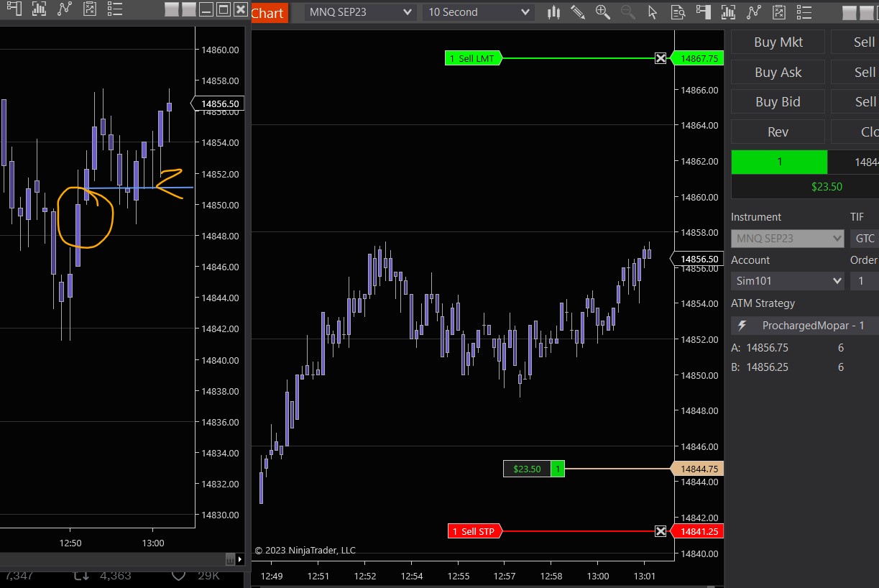Image resolution: width=879 pixels, height=588 pixels.
Task: Open the MNQ SEP23 instrument selector in toolbar
Action: tap(359, 12)
